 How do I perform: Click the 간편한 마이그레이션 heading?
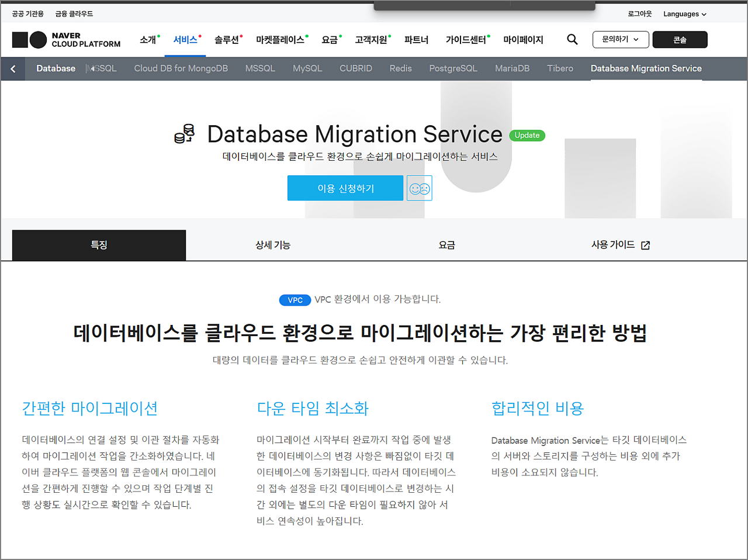coord(90,408)
